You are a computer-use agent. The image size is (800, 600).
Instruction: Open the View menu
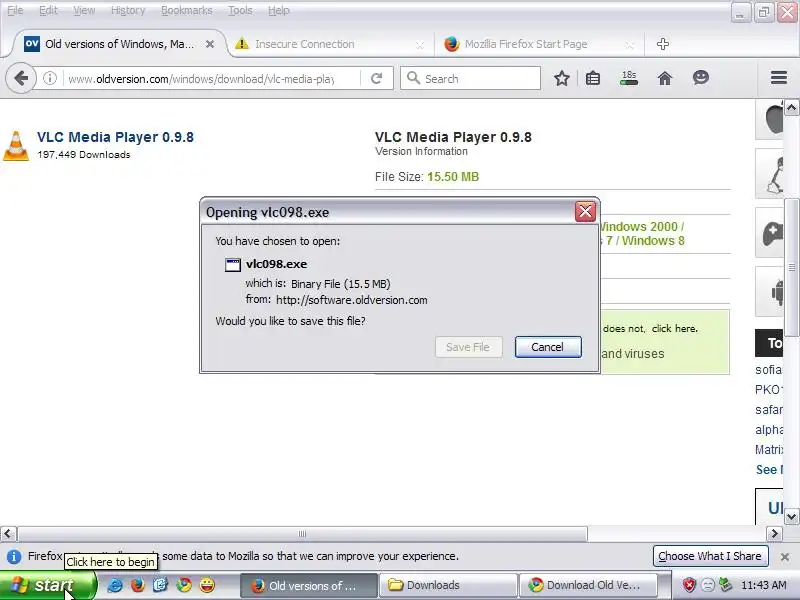tap(84, 10)
